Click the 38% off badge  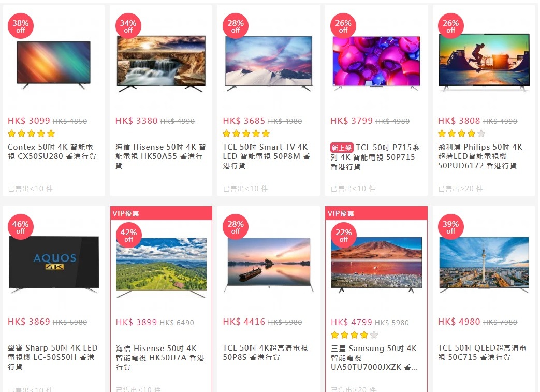pyautogui.click(x=21, y=26)
